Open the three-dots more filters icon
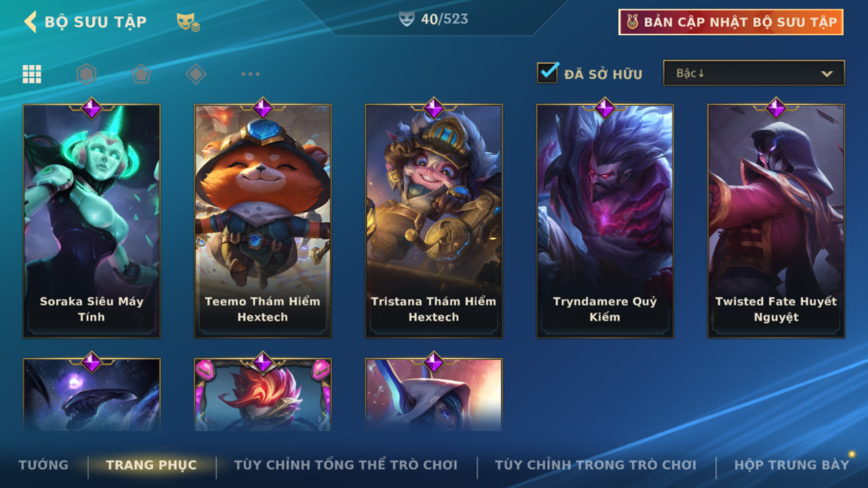The height and width of the screenshot is (488, 868). tap(250, 74)
